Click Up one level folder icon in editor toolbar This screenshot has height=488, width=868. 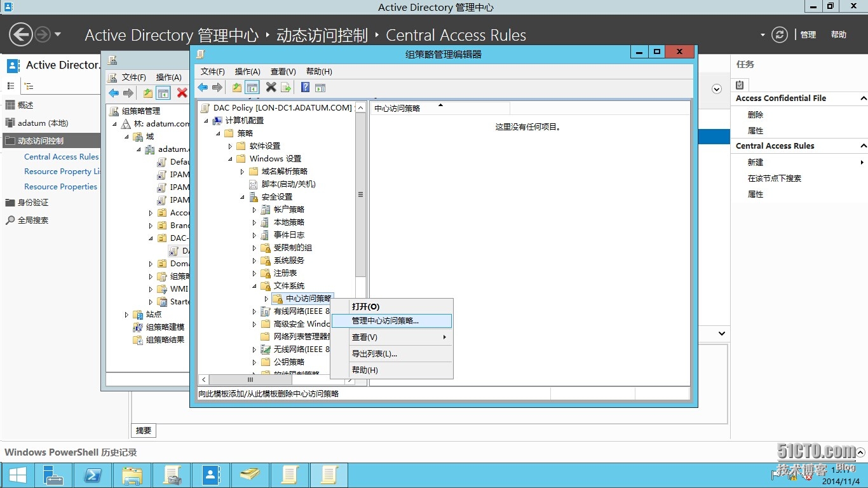237,88
